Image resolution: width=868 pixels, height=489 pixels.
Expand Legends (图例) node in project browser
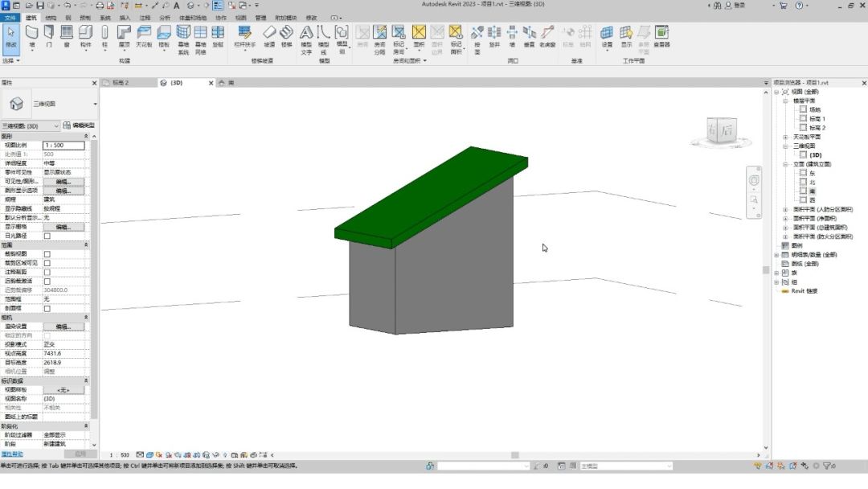(776, 245)
